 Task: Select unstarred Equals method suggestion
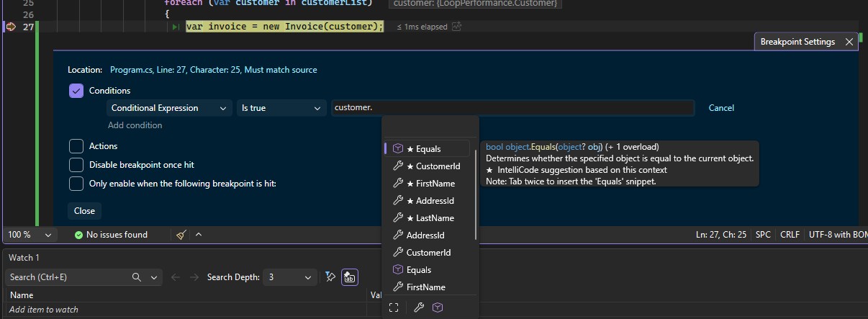click(x=428, y=270)
